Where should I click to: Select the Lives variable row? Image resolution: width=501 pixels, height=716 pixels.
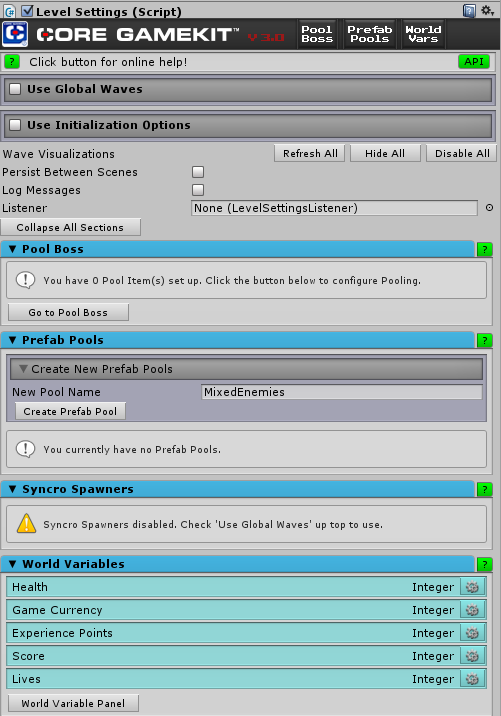246,679
